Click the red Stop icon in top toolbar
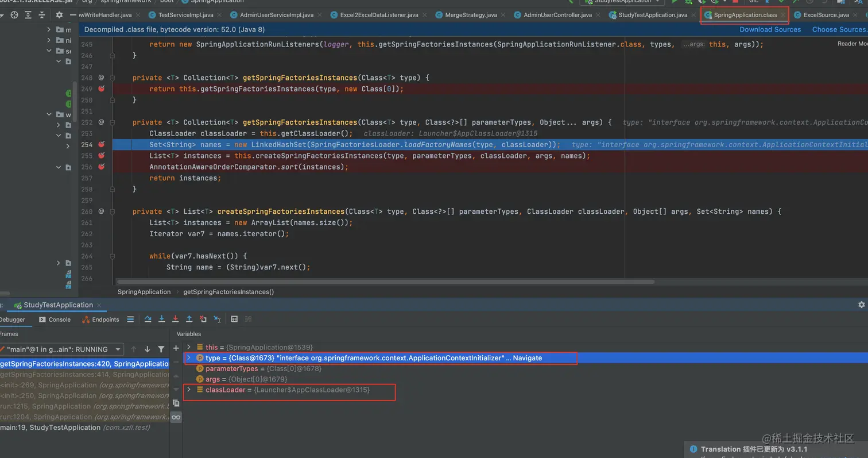868x458 pixels. click(735, 2)
